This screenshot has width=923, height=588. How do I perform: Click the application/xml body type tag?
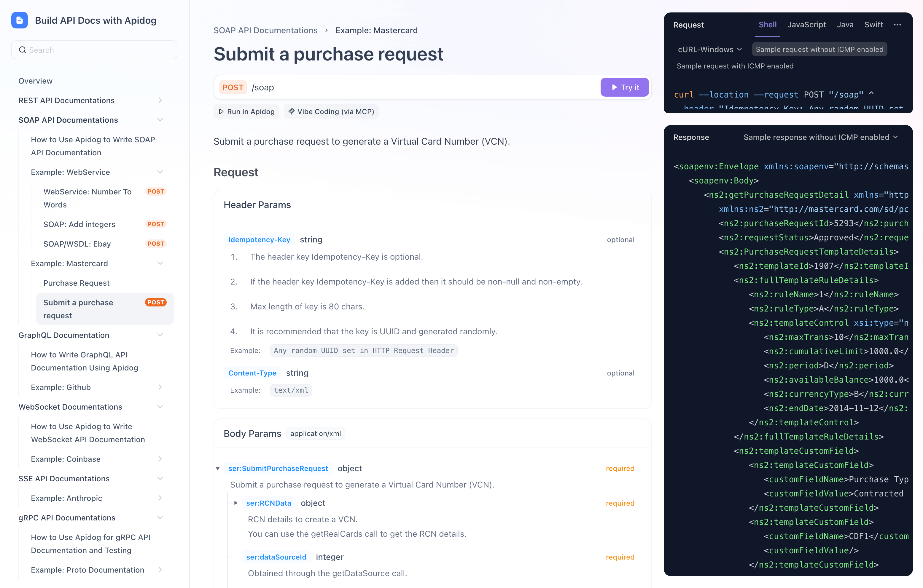(316, 433)
